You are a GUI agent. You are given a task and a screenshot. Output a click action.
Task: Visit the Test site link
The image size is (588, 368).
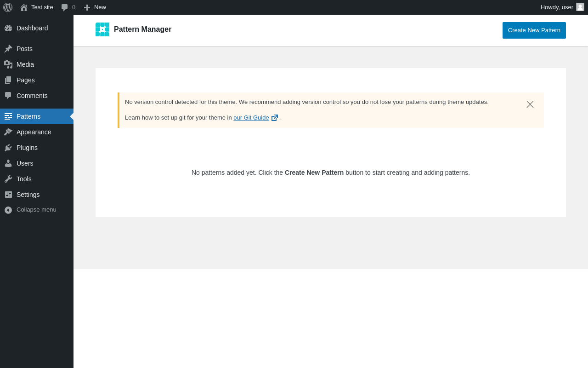click(x=42, y=7)
